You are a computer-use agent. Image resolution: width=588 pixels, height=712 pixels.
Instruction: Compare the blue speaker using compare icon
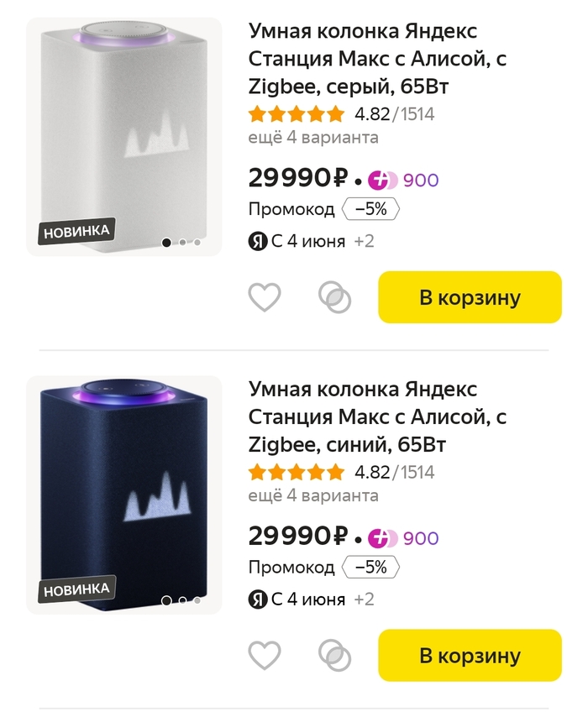(335, 655)
